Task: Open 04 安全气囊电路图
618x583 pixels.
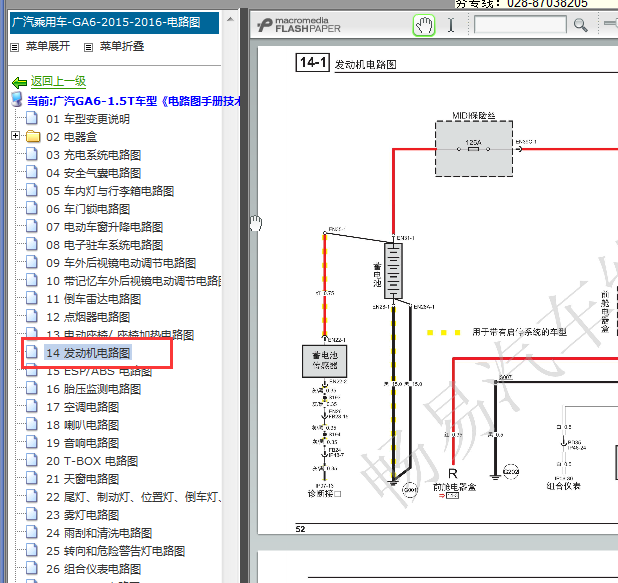Action: [93, 173]
